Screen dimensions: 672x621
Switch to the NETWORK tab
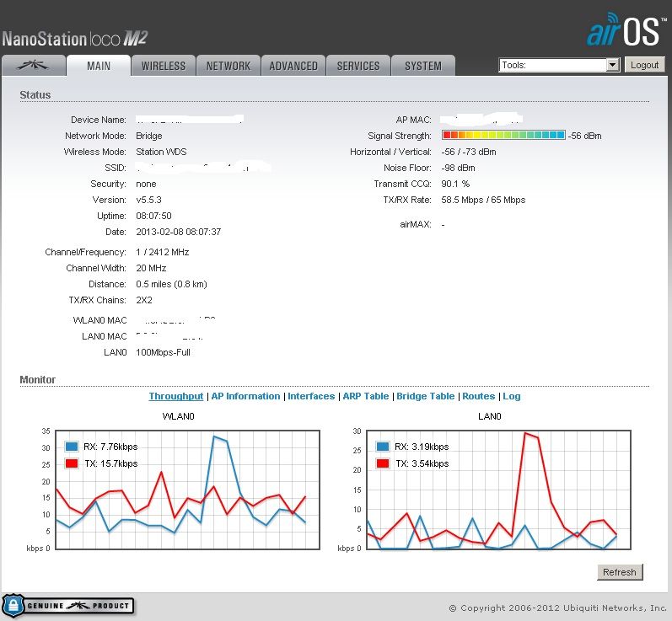[228, 66]
